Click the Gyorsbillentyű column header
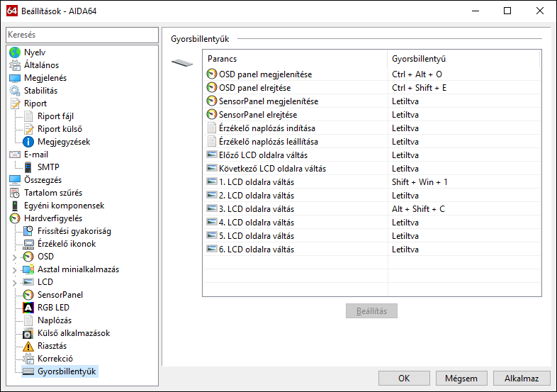The width and height of the screenshot is (557, 392). coord(463,59)
